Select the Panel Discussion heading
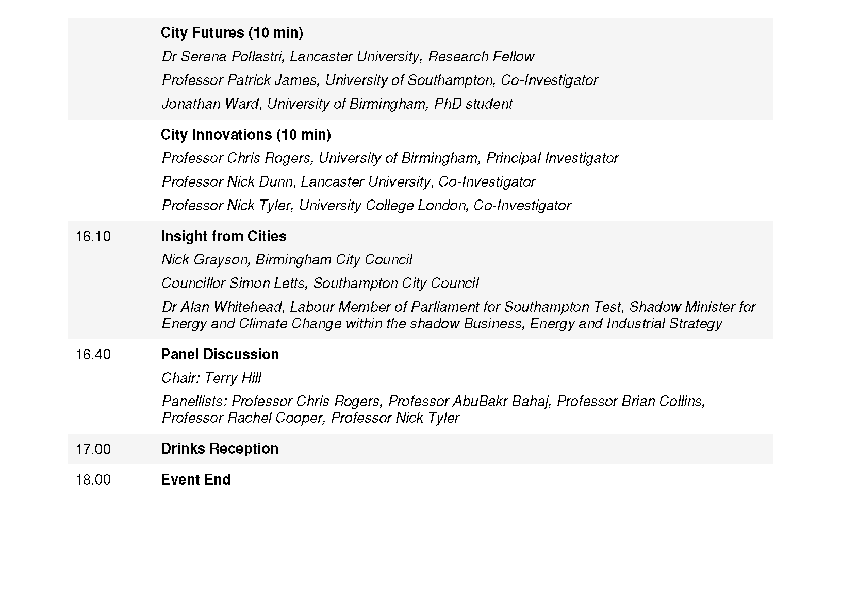 click(220, 355)
